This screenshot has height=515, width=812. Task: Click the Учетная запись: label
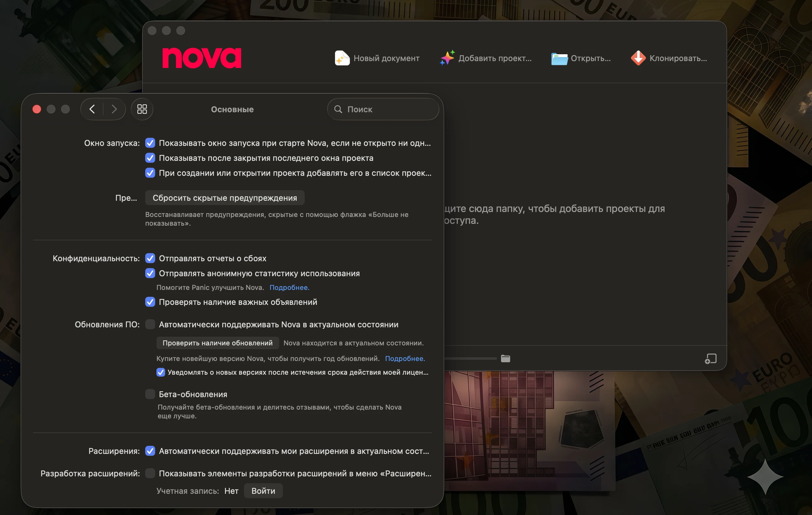coord(188,491)
